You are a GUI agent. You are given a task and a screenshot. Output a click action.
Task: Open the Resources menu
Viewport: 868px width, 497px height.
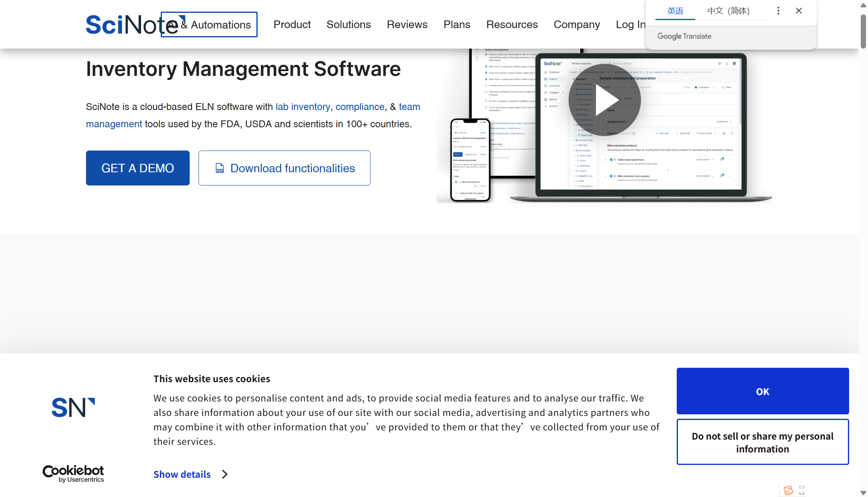pyautogui.click(x=512, y=24)
